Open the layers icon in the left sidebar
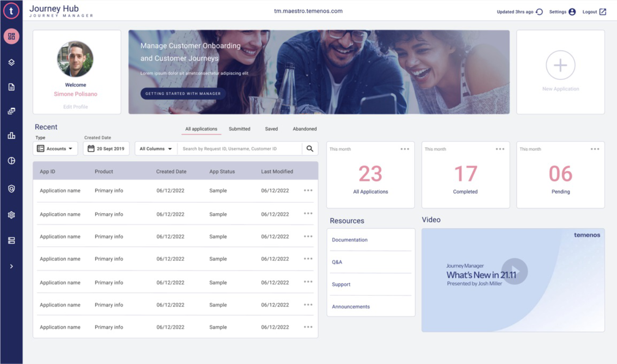The width and height of the screenshot is (617, 364). coord(11,62)
